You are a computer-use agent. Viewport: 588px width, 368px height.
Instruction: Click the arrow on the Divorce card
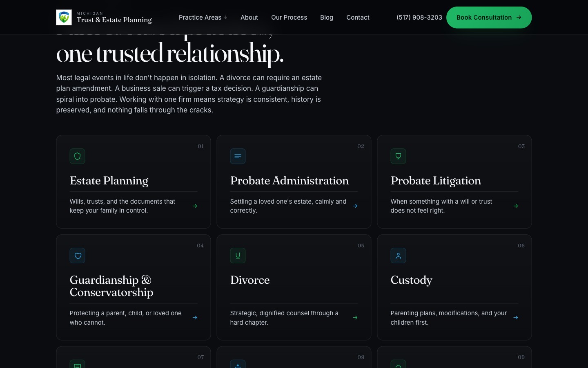[355, 318]
